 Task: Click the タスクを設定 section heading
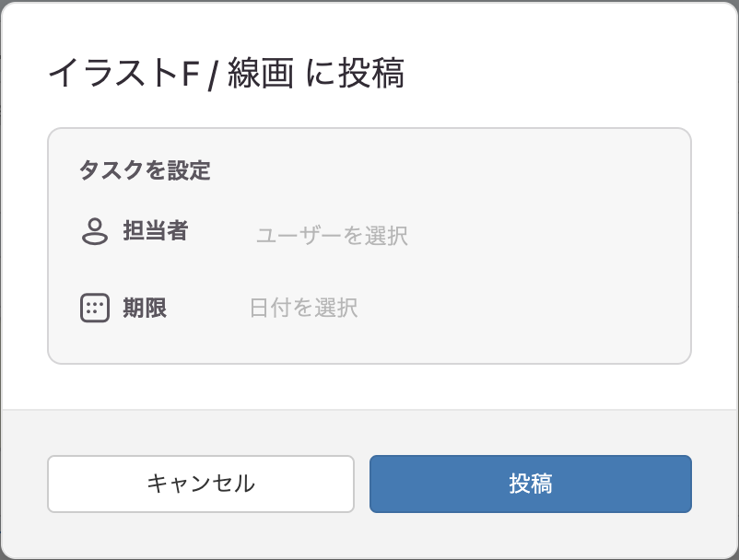[x=145, y=170]
